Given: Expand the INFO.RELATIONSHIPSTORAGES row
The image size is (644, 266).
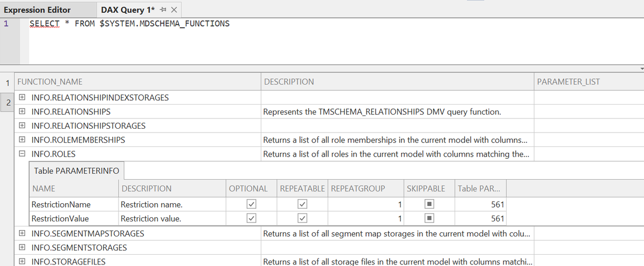Looking at the screenshot, I should (x=21, y=125).
